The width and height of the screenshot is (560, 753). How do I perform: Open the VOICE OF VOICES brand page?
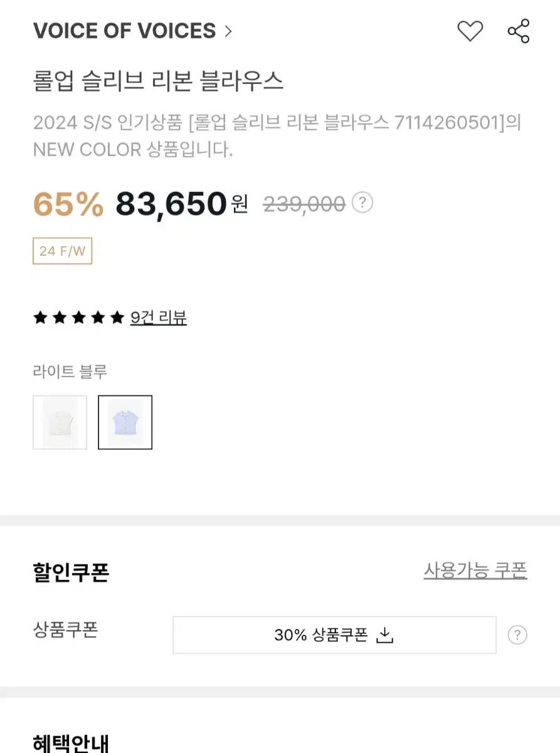(x=124, y=31)
